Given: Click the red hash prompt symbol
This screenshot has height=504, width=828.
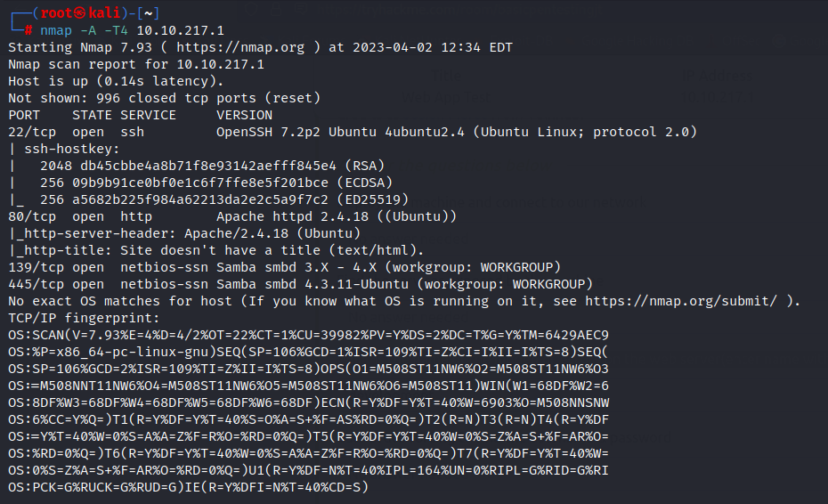Looking at the screenshot, I should [28, 30].
